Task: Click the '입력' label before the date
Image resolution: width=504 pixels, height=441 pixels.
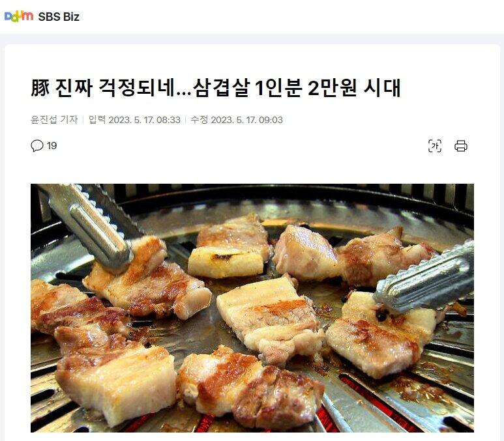Action: [x=96, y=119]
